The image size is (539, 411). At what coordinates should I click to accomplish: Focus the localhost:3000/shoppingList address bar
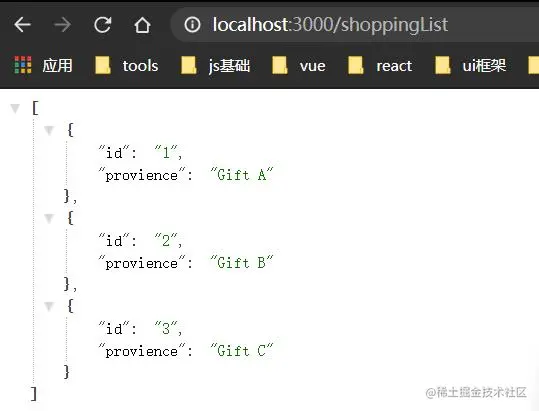355,25
